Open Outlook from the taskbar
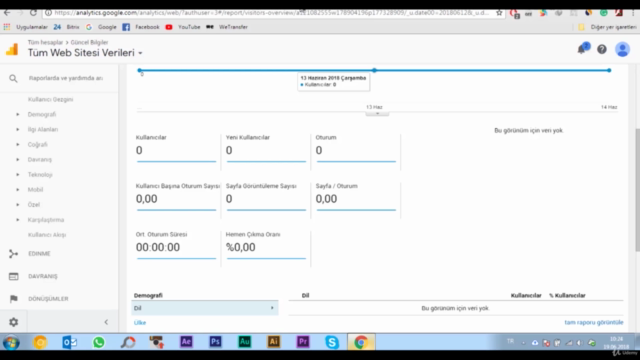The height and width of the screenshot is (360, 640). click(x=69, y=342)
